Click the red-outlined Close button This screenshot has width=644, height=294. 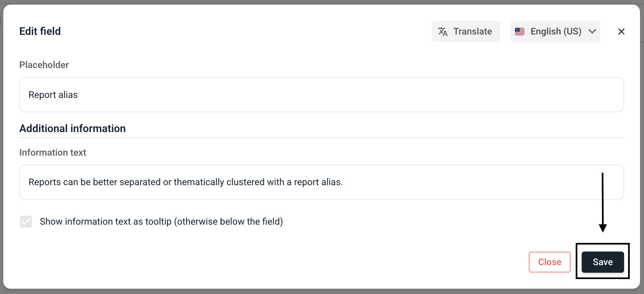(549, 262)
